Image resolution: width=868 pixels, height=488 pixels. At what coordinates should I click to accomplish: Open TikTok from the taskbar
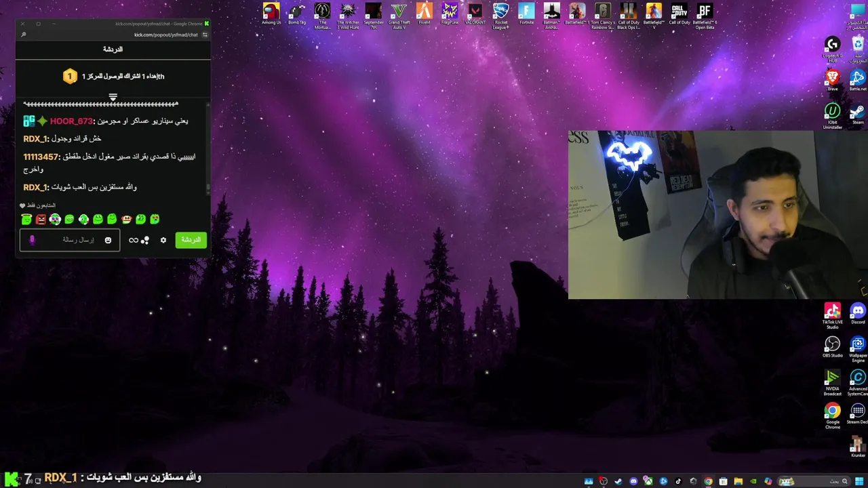tap(678, 481)
